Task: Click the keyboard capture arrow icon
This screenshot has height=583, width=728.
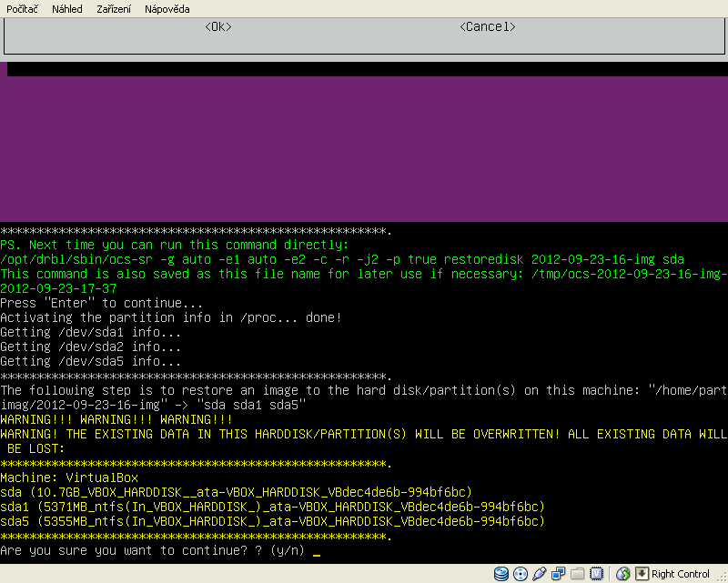Action: [642, 574]
